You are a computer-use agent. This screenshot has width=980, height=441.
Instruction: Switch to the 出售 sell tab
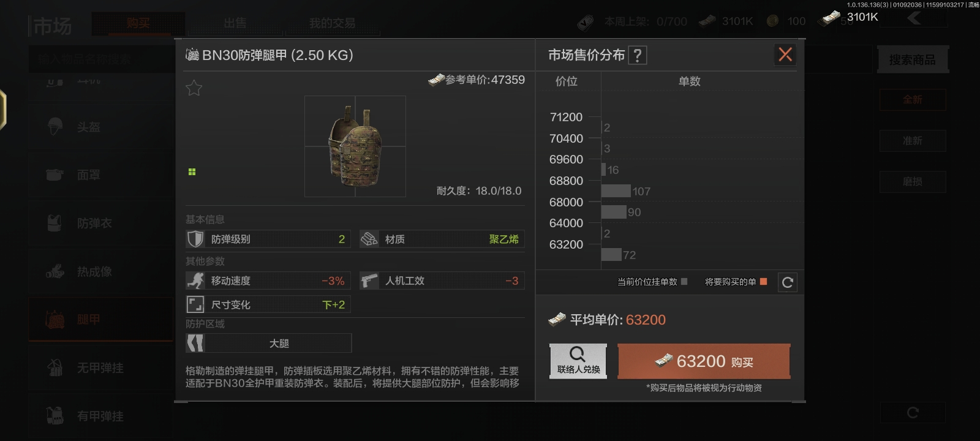(235, 23)
